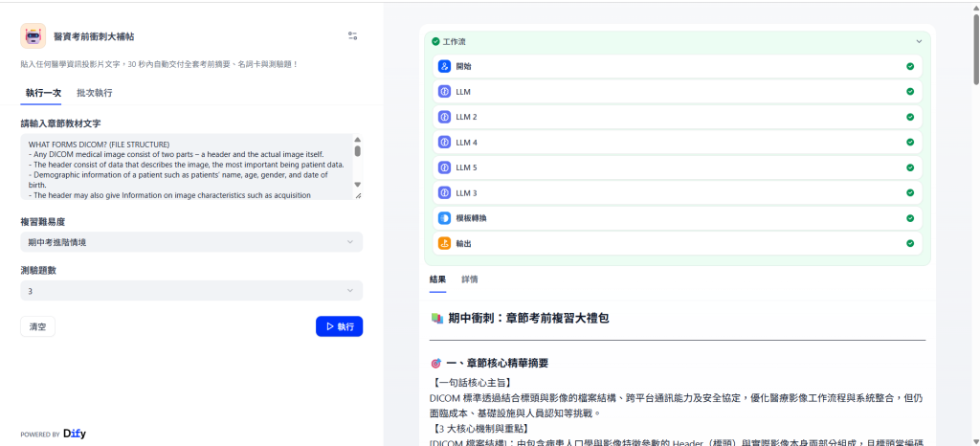Viewport: 980px width, 446px height.
Task: Click the 請輸入章節教材文字 label
Action: point(60,123)
